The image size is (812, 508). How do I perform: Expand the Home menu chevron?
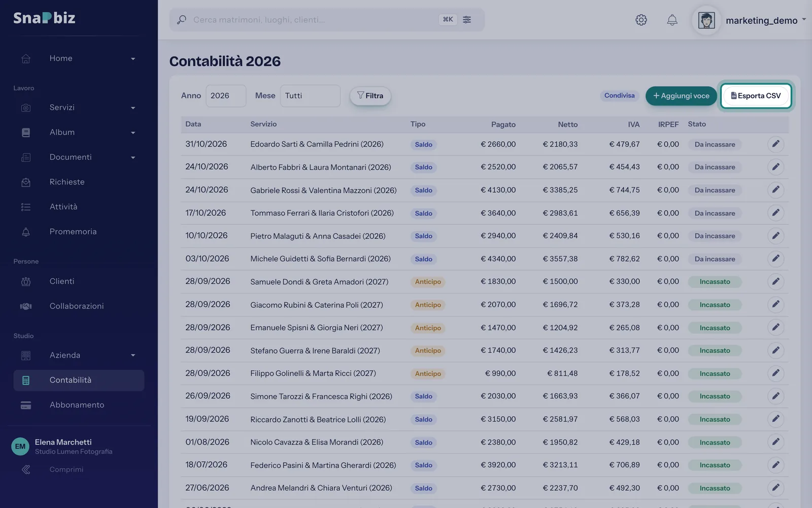(x=133, y=59)
